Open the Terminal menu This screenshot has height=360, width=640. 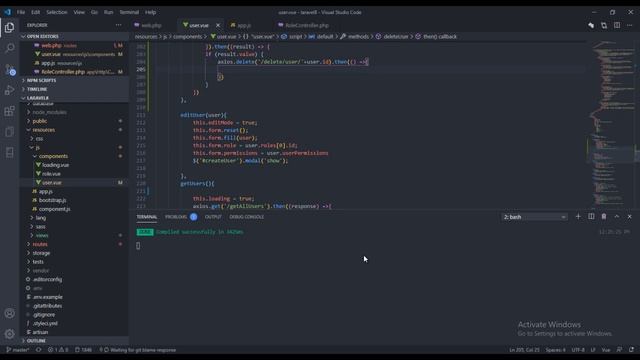tap(129, 12)
